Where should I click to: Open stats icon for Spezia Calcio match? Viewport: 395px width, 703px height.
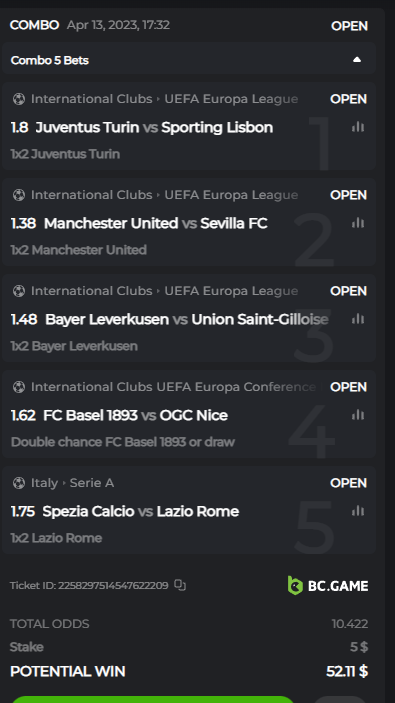(358, 511)
